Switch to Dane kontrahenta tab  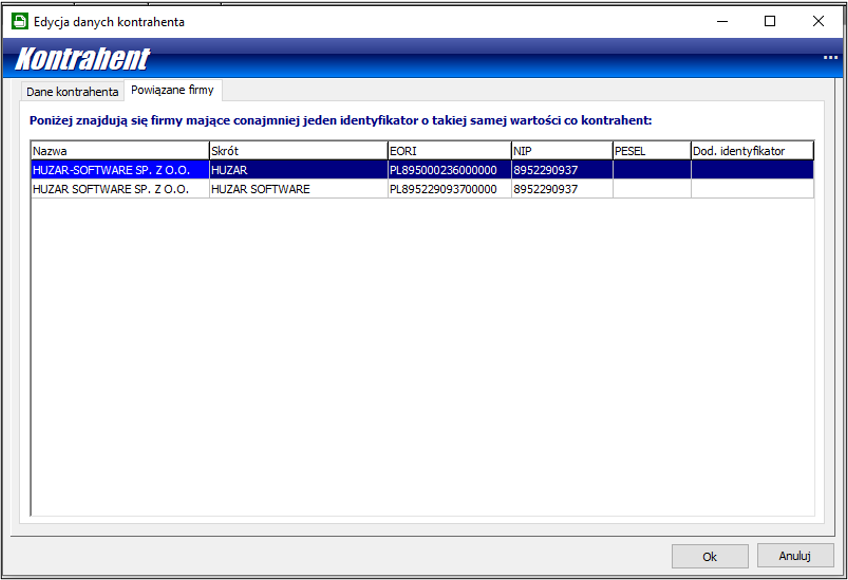(72, 92)
